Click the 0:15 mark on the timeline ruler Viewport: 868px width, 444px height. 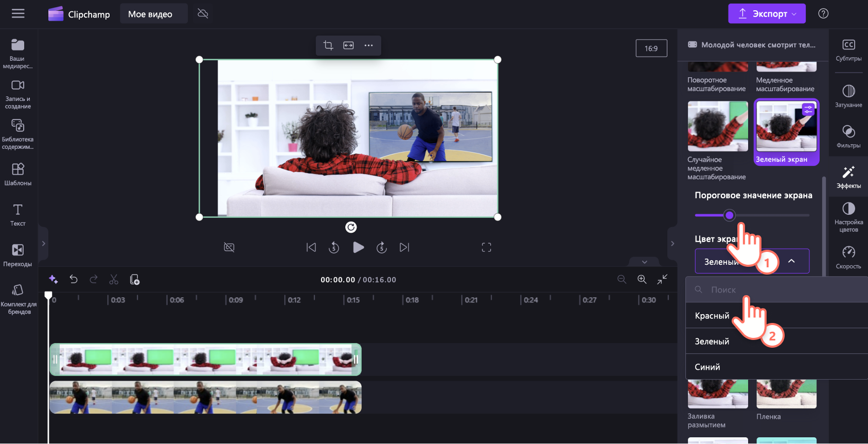pos(353,300)
